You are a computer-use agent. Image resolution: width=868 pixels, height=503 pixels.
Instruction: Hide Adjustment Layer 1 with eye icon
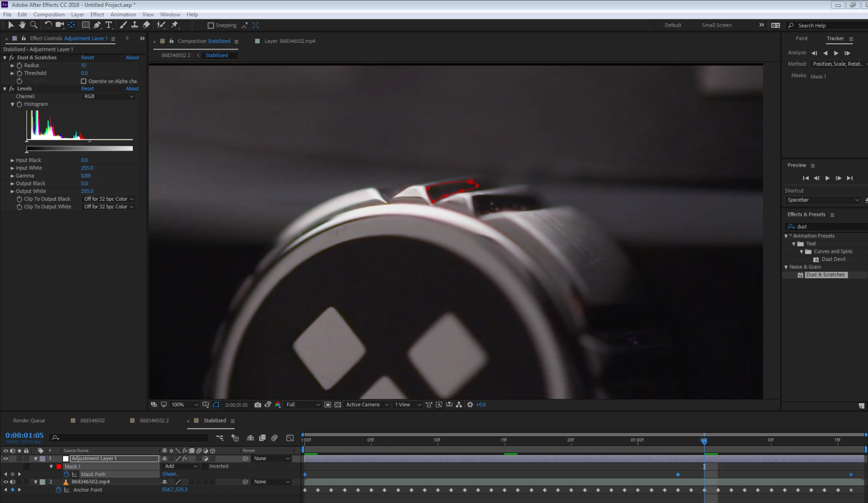click(x=6, y=459)
